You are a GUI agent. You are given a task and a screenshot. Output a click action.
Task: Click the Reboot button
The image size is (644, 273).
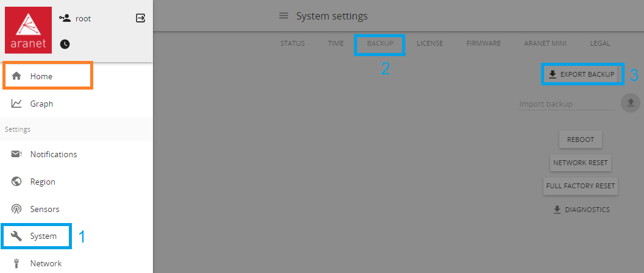coord(581,140)
